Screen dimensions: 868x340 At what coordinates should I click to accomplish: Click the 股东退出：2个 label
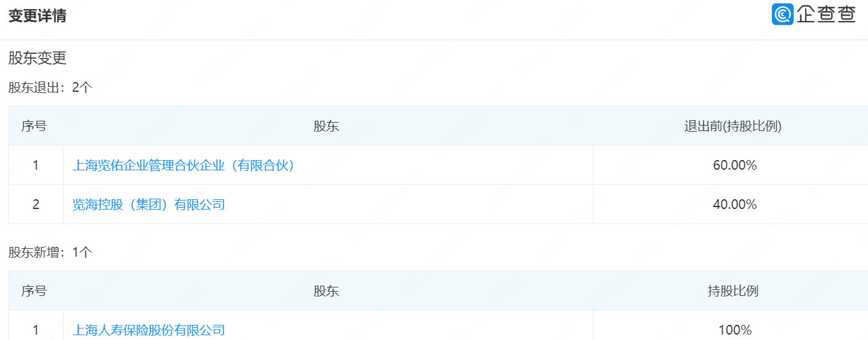point(50,88)
